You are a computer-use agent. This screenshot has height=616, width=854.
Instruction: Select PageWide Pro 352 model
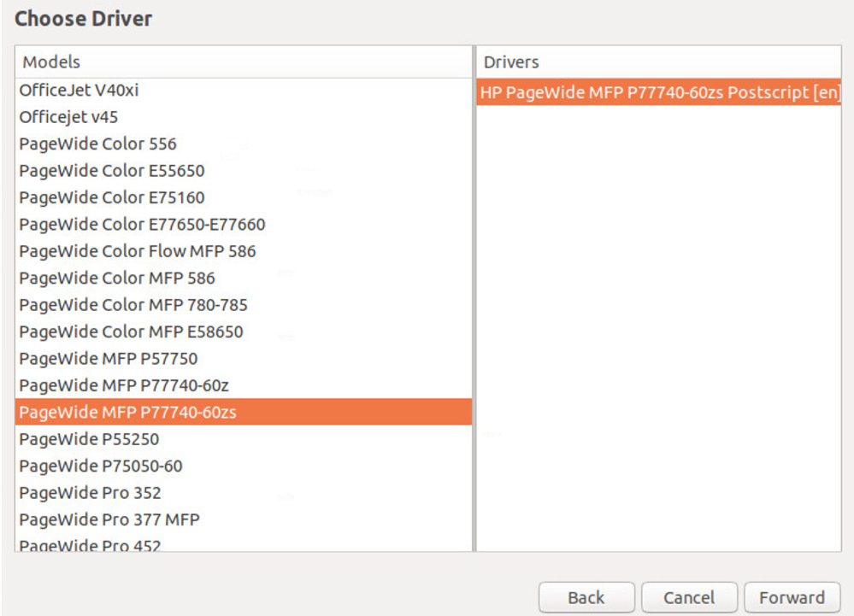pyautogui.click(x=90, y=493)
